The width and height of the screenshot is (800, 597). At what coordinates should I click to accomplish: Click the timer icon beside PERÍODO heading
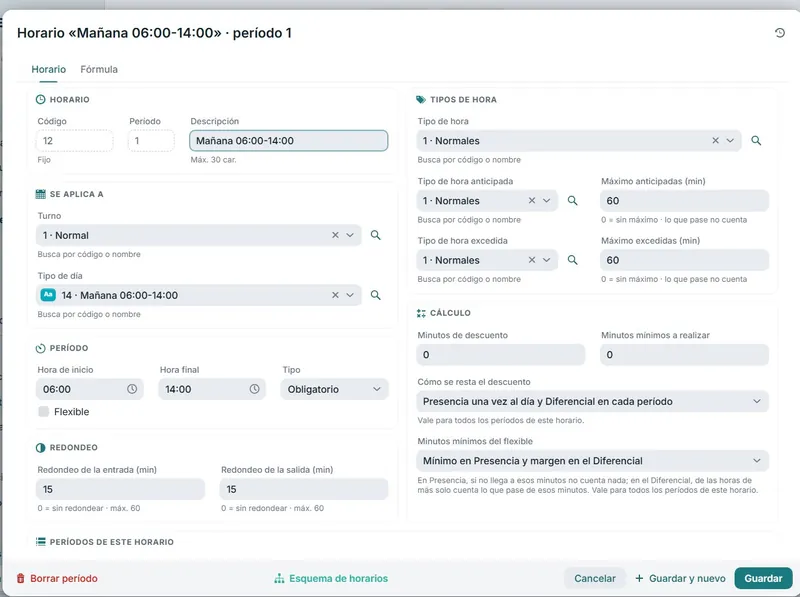pyautogui.click(x=40, y=348)
